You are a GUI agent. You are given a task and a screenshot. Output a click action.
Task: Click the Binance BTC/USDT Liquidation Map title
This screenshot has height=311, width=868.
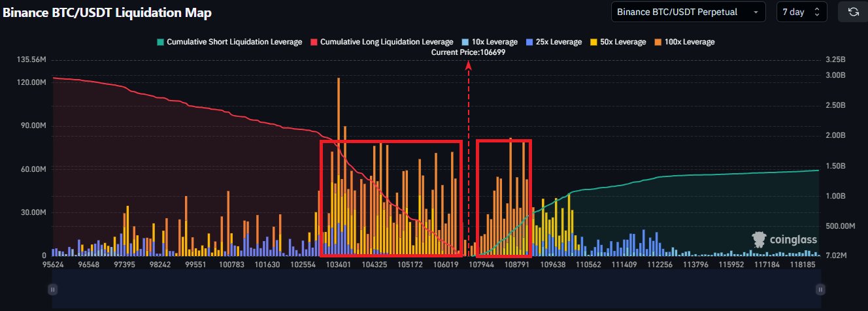107,12
